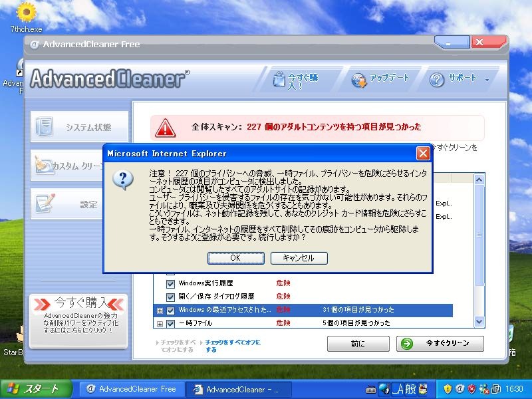
Task: Click the AdvancedCleaner @ tray icon
Action: coord(460,389)
